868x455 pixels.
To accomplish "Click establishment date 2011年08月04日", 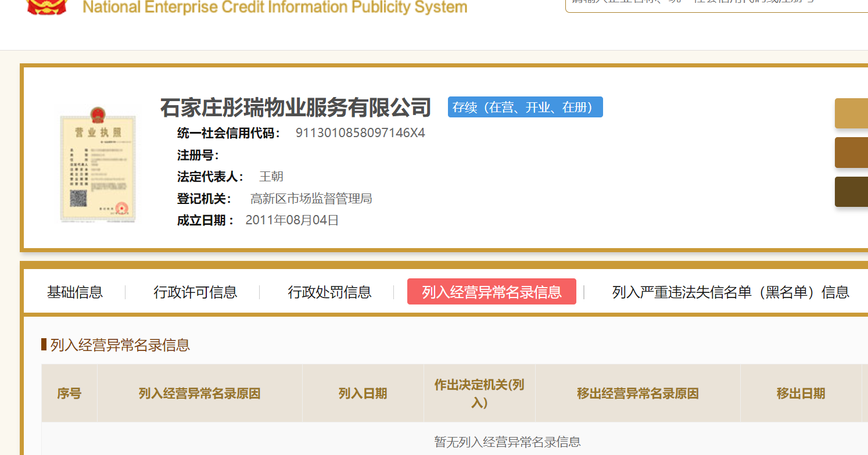I will (x=292, y=220).
